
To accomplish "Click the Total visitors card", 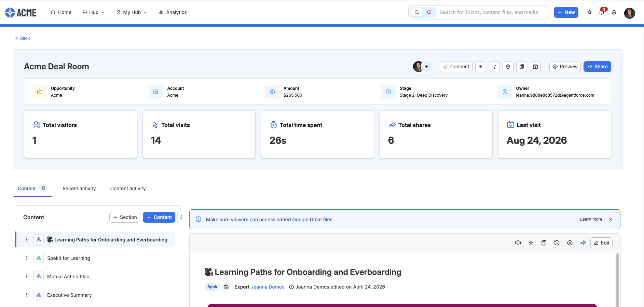I will tap(80, 134).
